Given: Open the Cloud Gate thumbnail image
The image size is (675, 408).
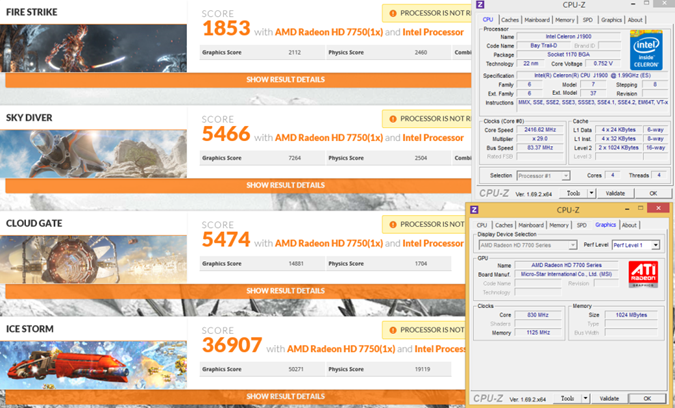Looking at the screenshot, I should [x=93, y=260].
